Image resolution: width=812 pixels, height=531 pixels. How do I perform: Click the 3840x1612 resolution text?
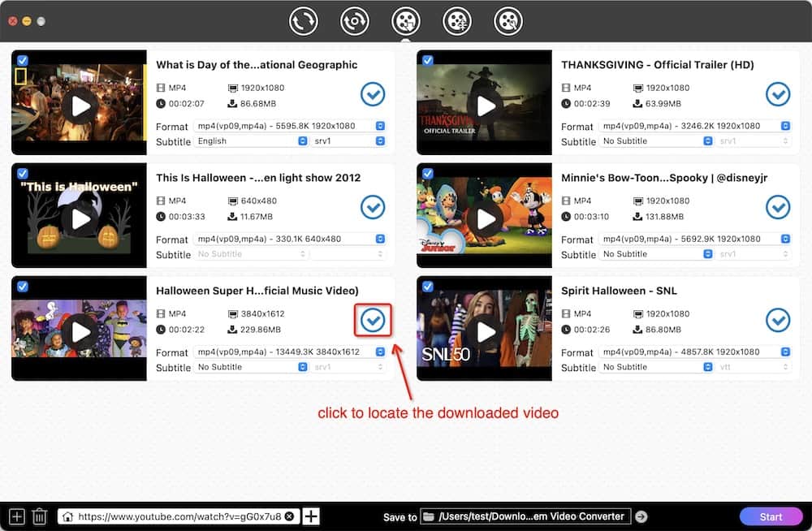[x=262, y=314]
